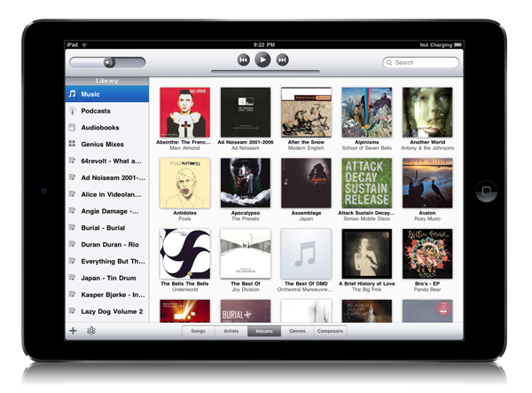The width and height of the screenshot is (532, 393).
Task: Focus the Search field
Action: click(x=420, y=62)
